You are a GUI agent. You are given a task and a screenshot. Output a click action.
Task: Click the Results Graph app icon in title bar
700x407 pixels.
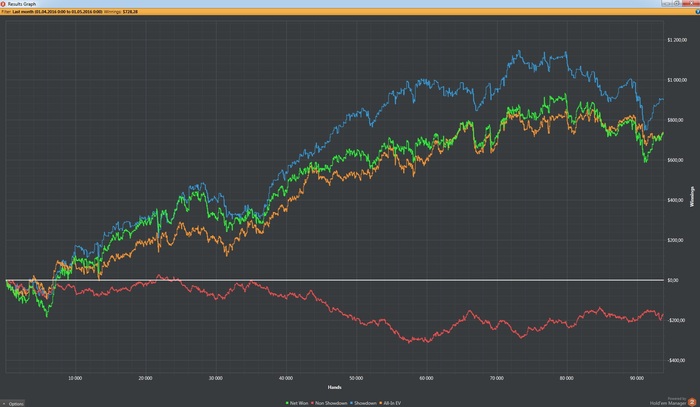[3, 4]
